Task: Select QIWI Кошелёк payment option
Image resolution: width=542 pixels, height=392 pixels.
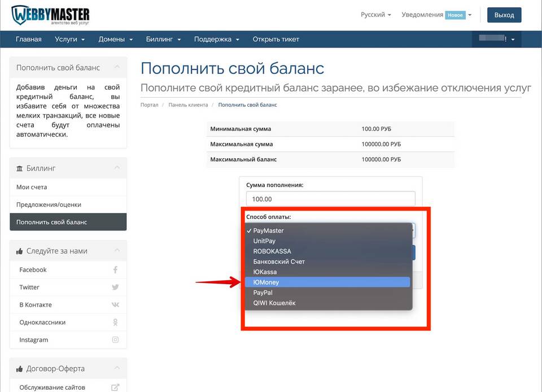Action: (x=327, y=303)
